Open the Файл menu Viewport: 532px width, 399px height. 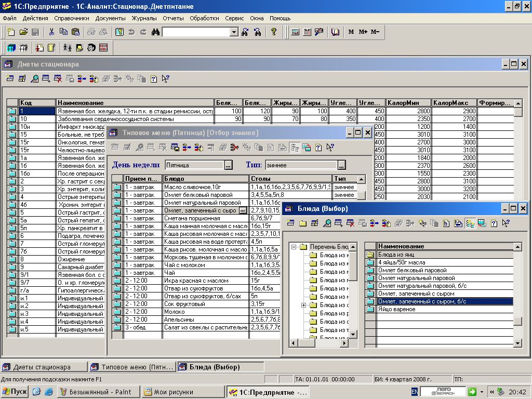point(9,18)
